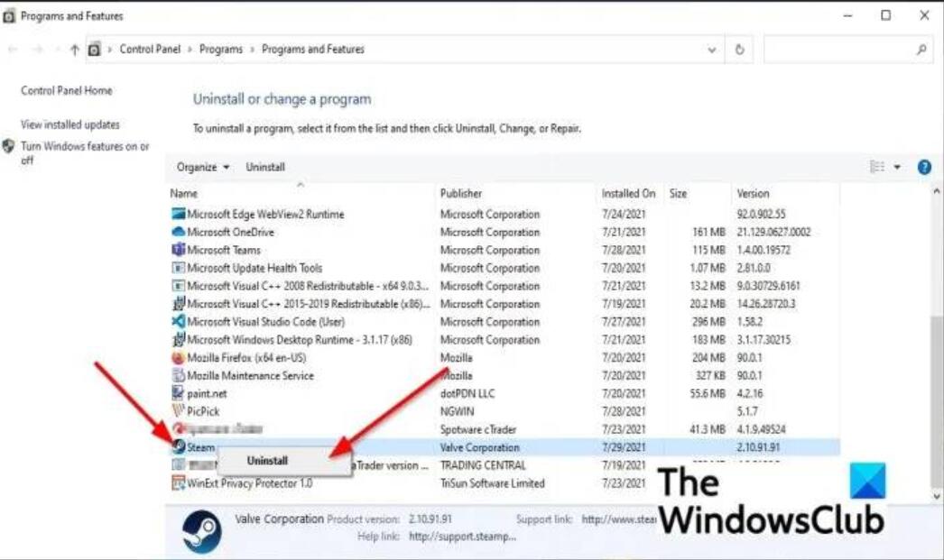Sort by the Size column header
The width and height of the screenshot is (944, 560).
678,194
